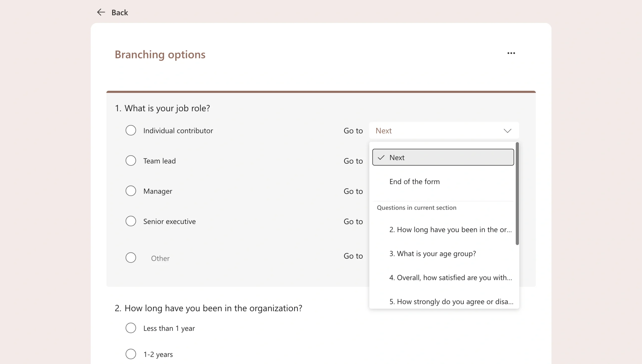Open the three-dot more options menu
The image size is (642, 364).
click(511, 53)
